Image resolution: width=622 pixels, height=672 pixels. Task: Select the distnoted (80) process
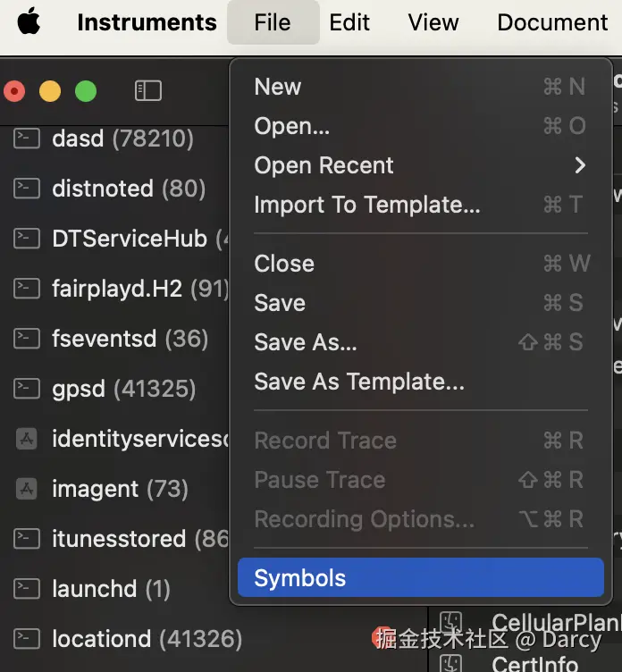[x=129, y=189]
